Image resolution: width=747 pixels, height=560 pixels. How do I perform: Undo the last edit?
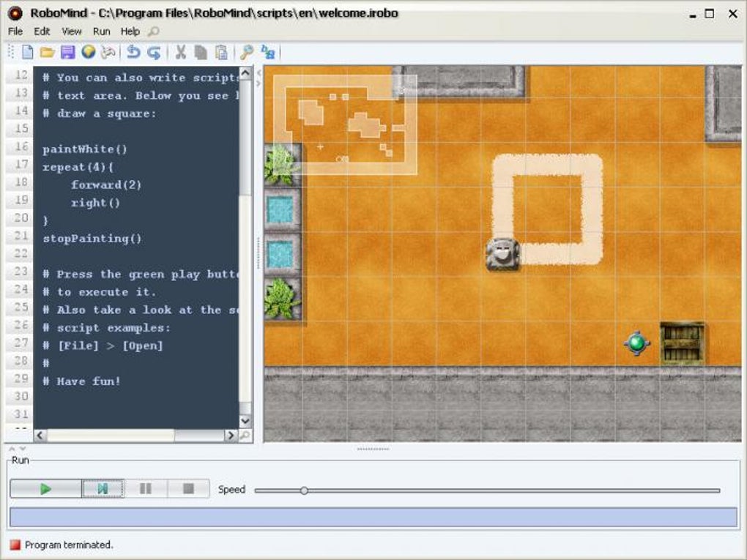[133, 52]
